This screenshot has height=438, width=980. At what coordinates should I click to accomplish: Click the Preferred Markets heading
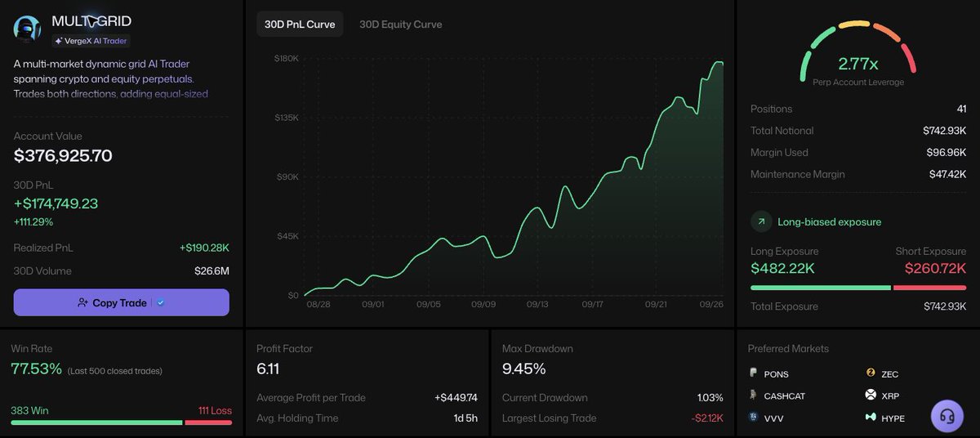pyautogui.click(x=788, y=348)
